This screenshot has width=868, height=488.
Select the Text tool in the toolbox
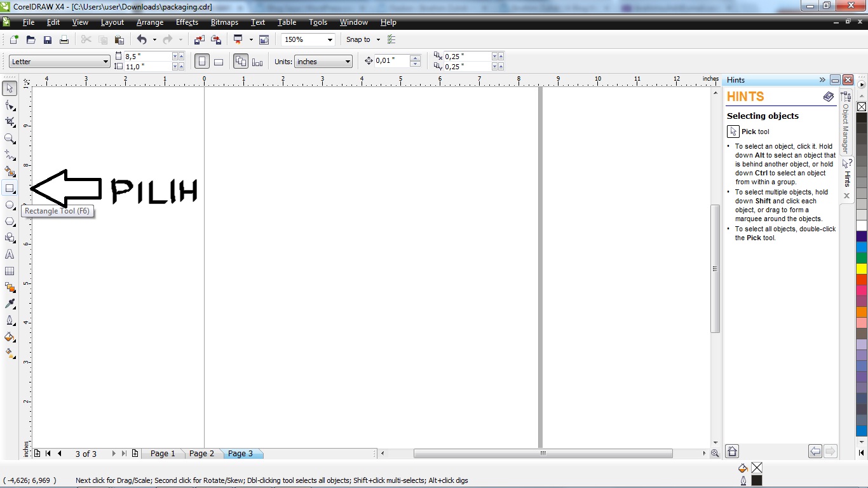(10, 254)
